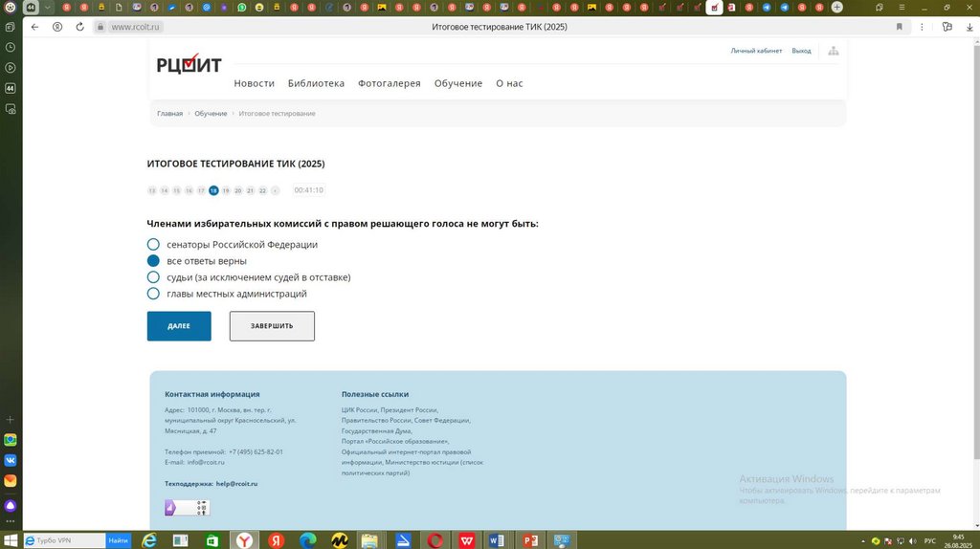Open VK icon in left sidebar
The height and width of the screenshot is (549, 980).
(x=10, y=460)
